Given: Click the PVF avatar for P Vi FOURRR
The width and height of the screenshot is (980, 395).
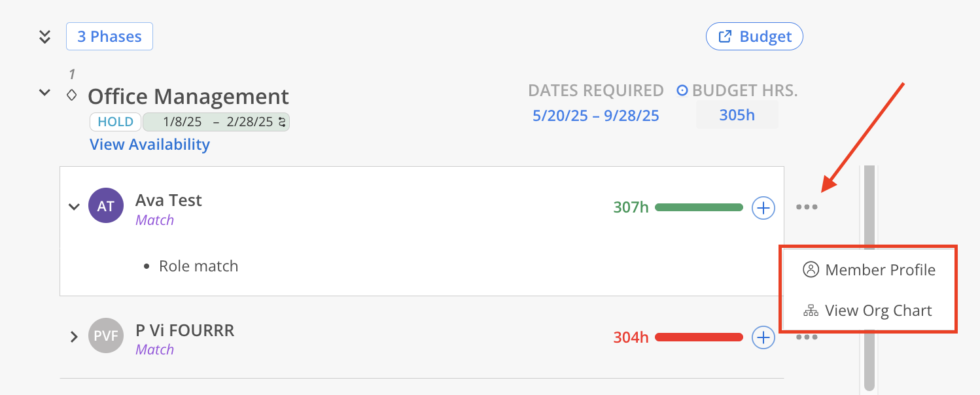Looking at the screenshot, I should (x=105, y=336).
